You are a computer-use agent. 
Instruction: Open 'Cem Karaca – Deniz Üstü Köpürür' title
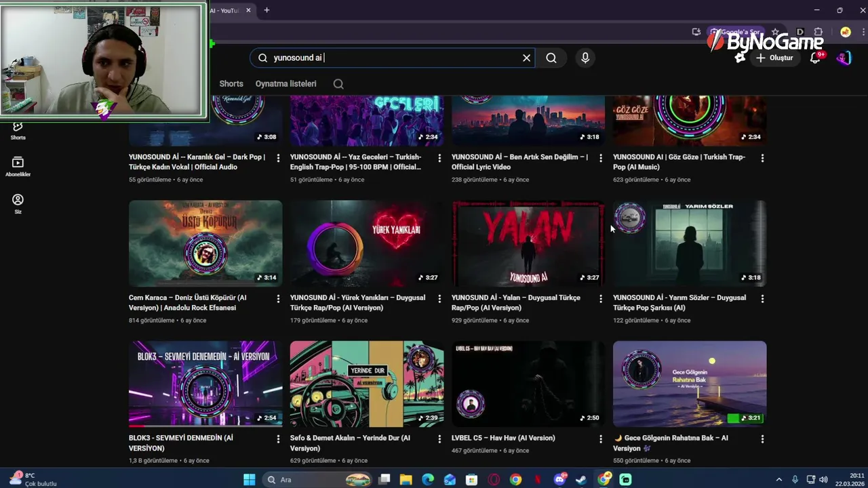click(188, 302)
